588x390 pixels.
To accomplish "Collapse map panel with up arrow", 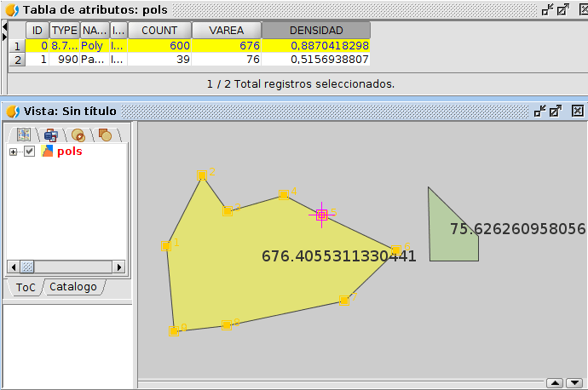I will pyautogui.click(x=553, y=383).
